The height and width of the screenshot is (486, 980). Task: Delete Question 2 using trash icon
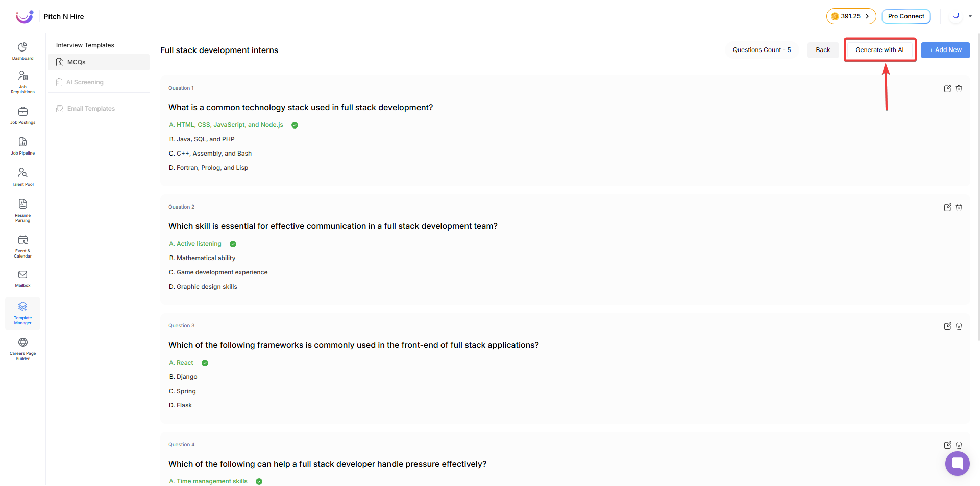coord(959,208)
